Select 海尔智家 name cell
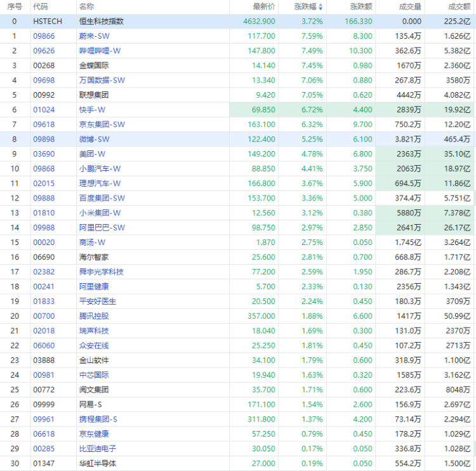The image size is (476, 471). pos(94,257)
